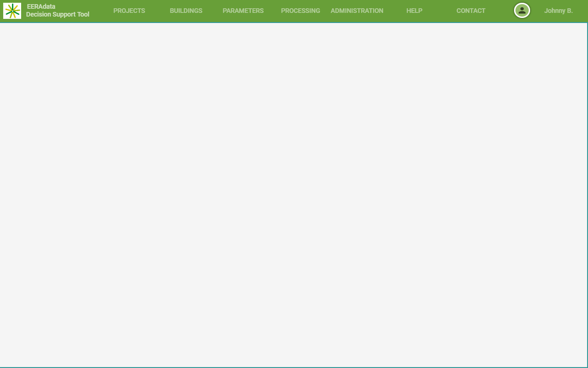Open the user profile avatar icon
The height and width of the screenshot is (368, 588).
point(522,11)
